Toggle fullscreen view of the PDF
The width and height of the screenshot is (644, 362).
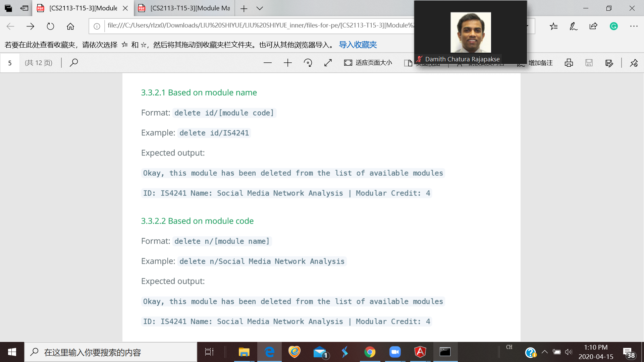tap(328, 63)
